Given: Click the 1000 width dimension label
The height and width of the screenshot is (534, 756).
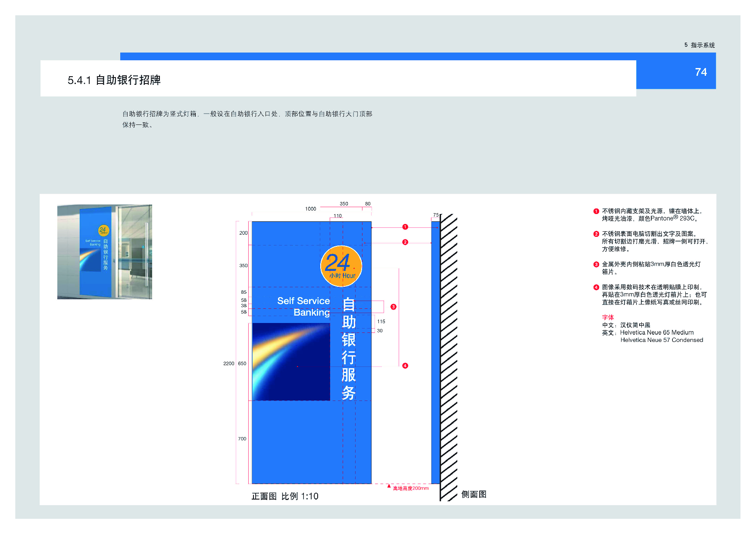Looking at the screenshot, I should 310,209.
